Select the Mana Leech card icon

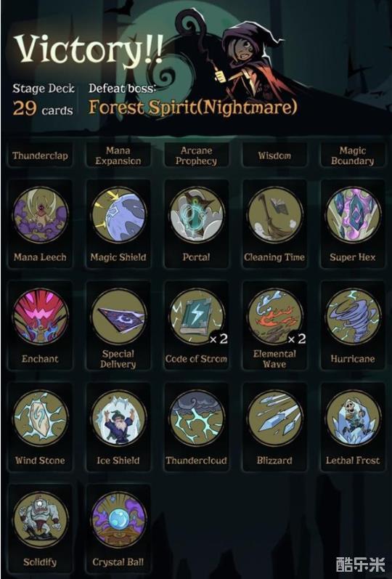(x=40, y=215)
